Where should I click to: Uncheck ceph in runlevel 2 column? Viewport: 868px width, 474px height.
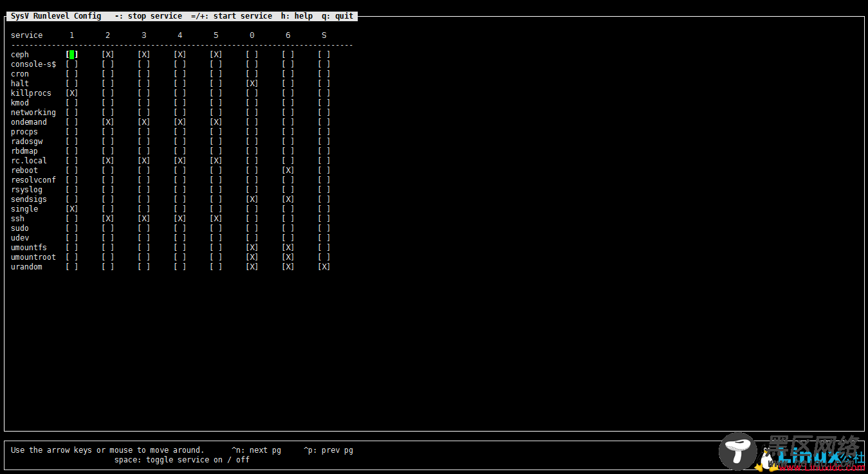pos(108,55)
